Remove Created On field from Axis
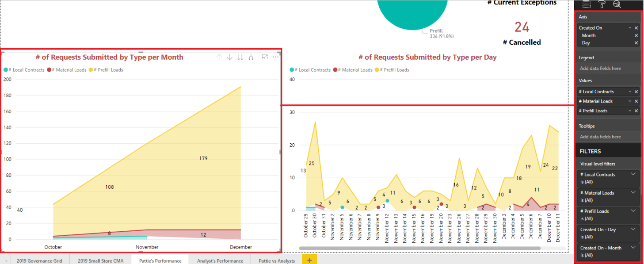Image resolution: width=644 pixels, height=264 pixels. point(636,28)
